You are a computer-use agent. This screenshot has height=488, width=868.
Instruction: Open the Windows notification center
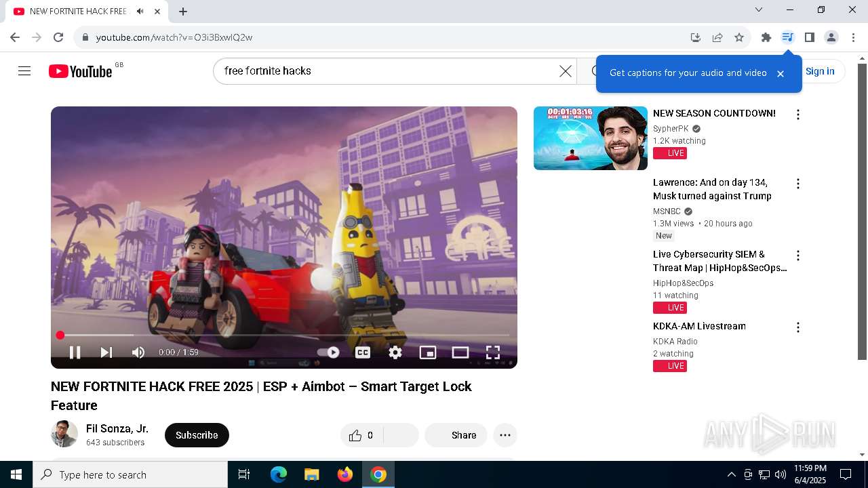click(846, 474)
